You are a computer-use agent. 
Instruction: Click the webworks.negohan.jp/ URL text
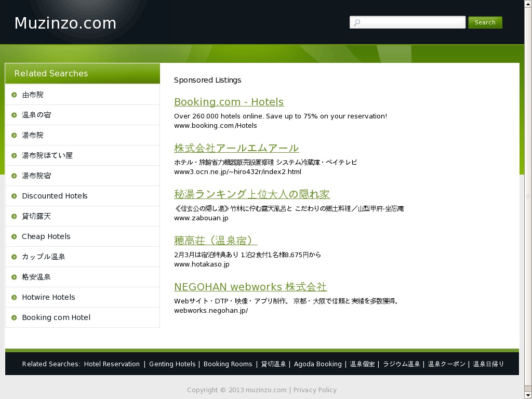click(x=211, y=311)
